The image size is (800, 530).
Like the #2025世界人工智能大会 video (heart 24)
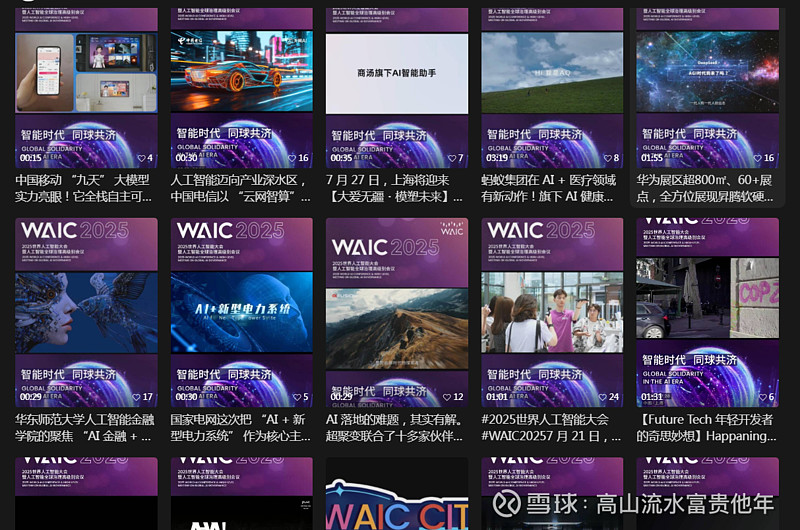(x=603, y=397)
